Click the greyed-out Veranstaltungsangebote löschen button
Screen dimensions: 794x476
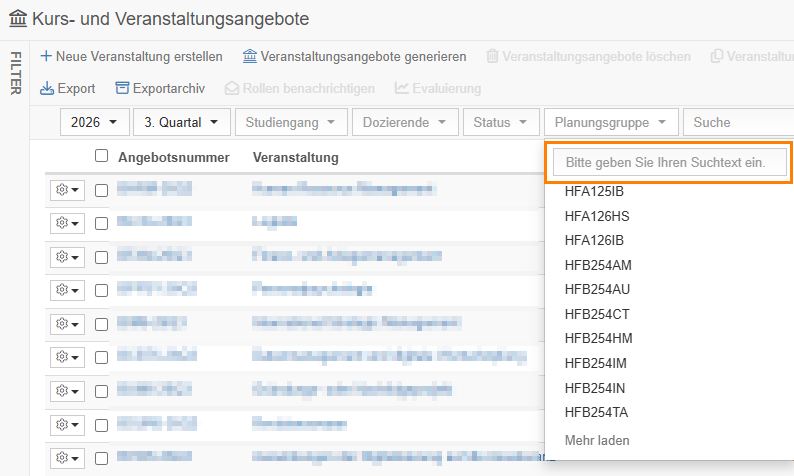[x=588, y=56]
